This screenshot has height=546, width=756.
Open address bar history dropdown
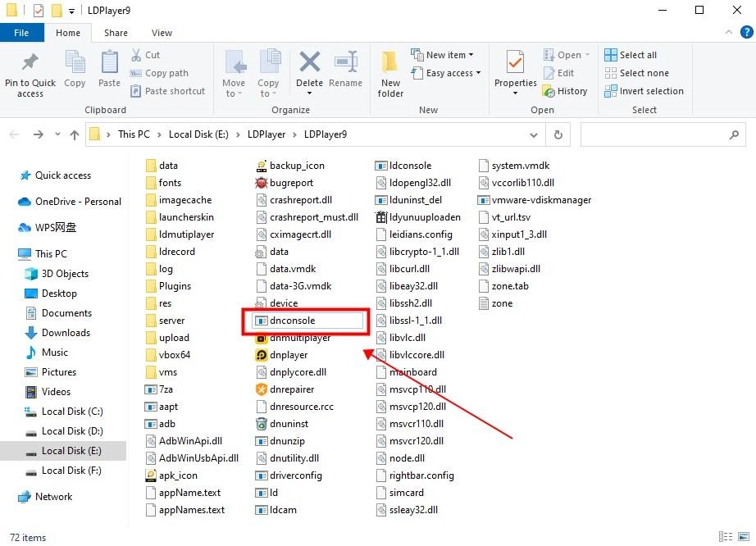click(533, 135)
